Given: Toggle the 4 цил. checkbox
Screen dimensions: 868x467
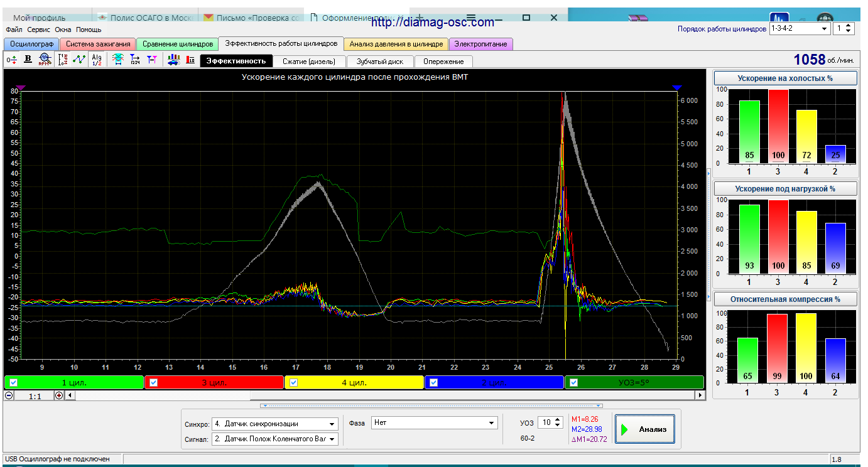Looking at the screenshot, I should (x=293, y=382).
